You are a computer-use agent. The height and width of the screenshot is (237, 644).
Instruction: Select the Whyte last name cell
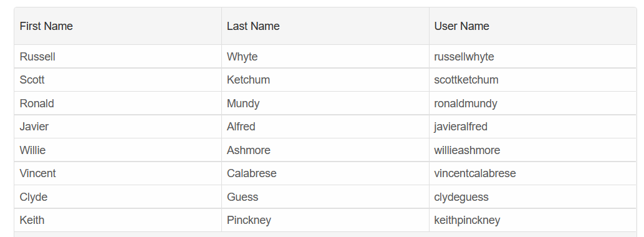(325, 57)
